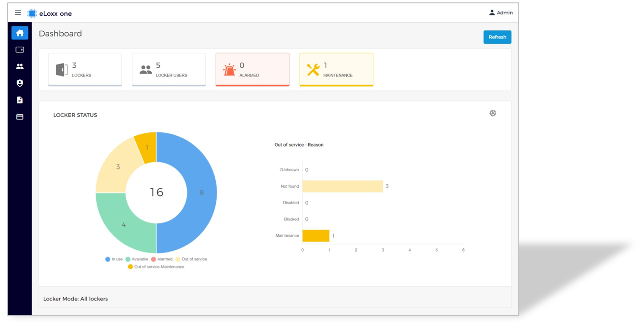Click the Not found bar in chart

pyautogui.click(x=342, y=186)
